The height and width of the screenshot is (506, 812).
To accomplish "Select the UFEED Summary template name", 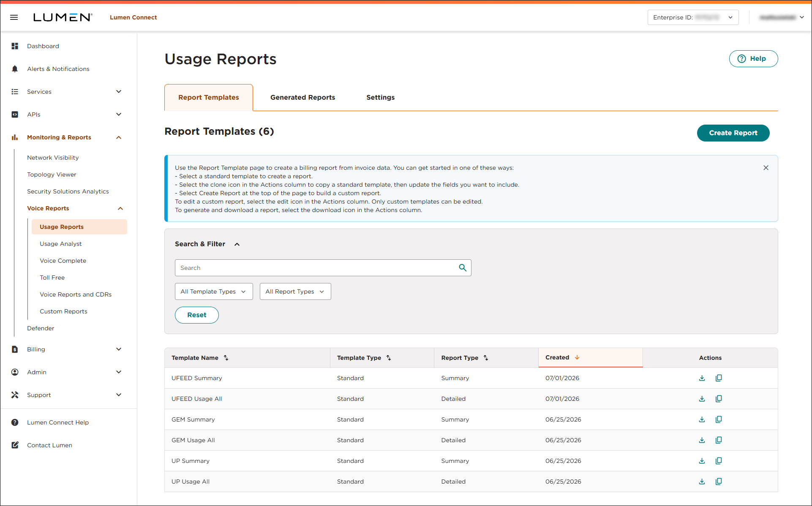I will [197, 378].
